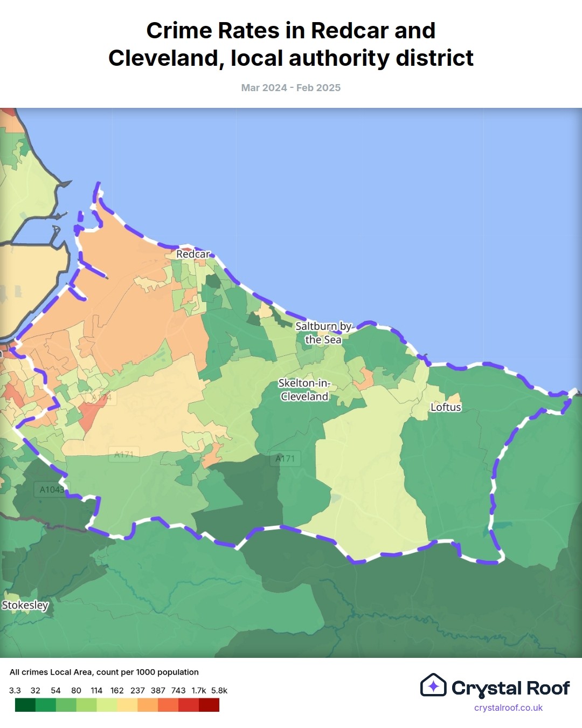Click the A1043 road marker
582x728 pixels.
tap(52, 490)
